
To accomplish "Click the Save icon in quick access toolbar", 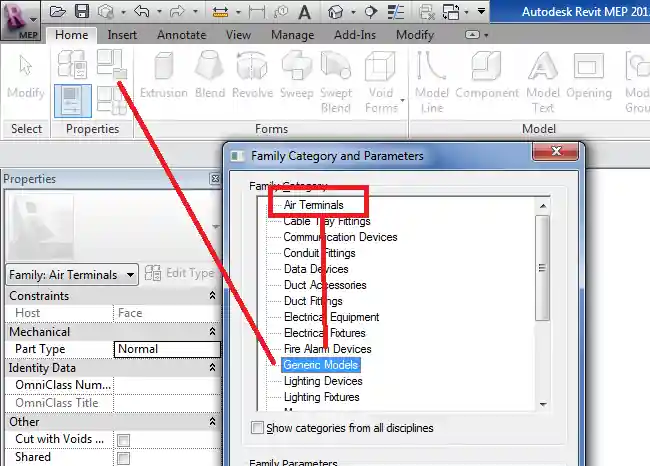I will [x=82, y=12].
